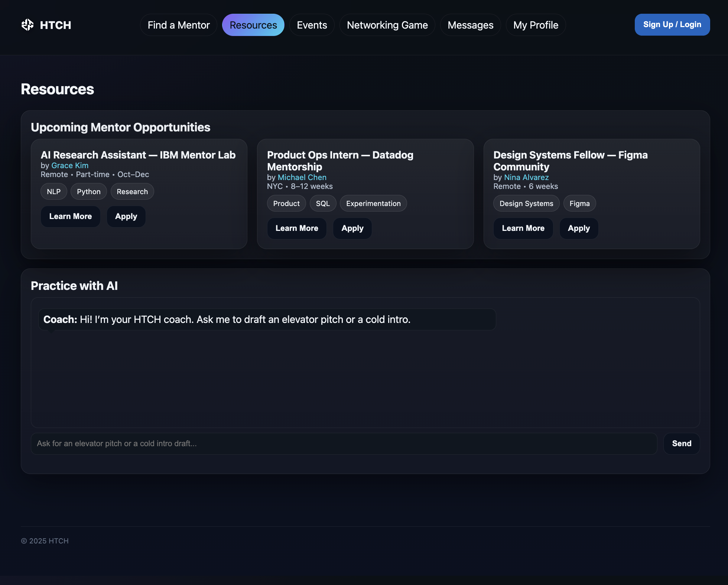
Task: Learn More about the Datadog Product Ops internship
Action: 297,228
